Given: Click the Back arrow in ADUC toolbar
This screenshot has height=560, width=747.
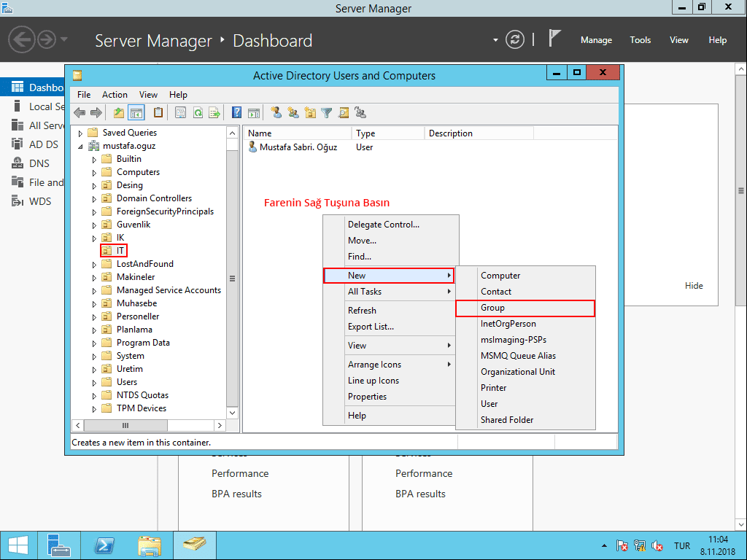Looking at the screenshot, I should coord(80,113).
